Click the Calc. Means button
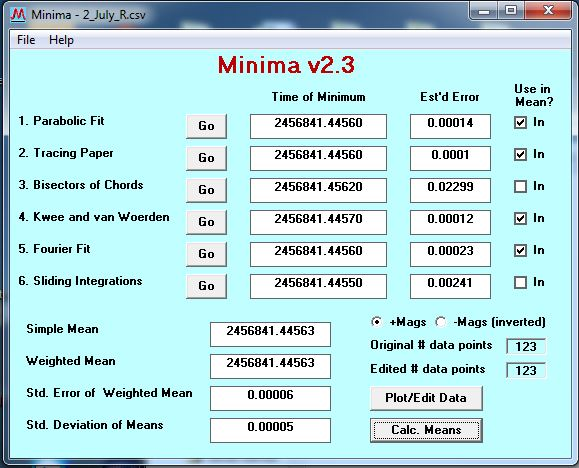This screenshot has height=468, width=579. [x=426, y=430]
